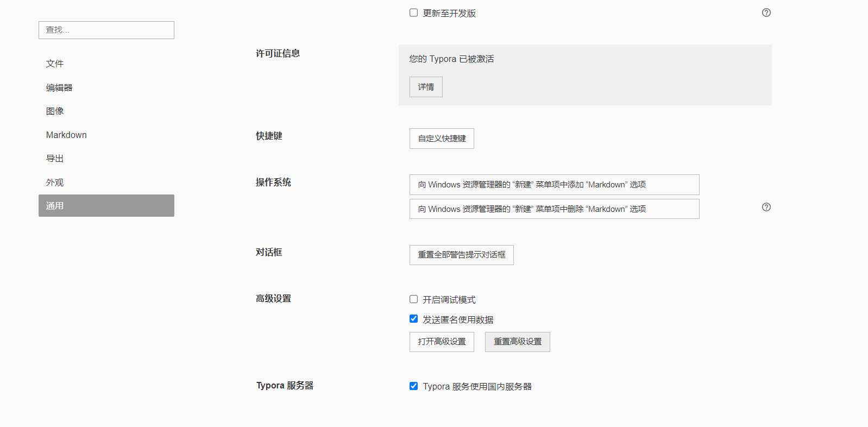Focus the 查找 search field
Viewport: 868px width, 427px height.
click(x=106, y=30)
